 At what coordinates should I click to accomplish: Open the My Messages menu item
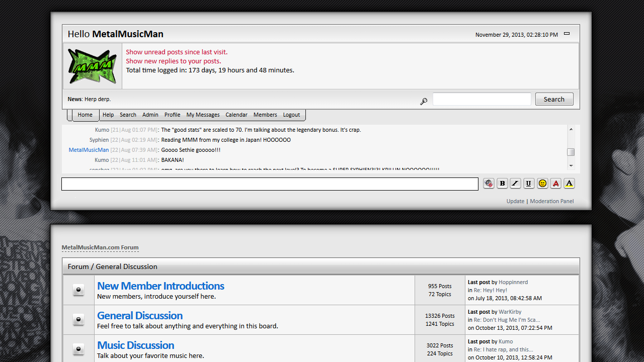pyautogui.click(x=203, y=115)
